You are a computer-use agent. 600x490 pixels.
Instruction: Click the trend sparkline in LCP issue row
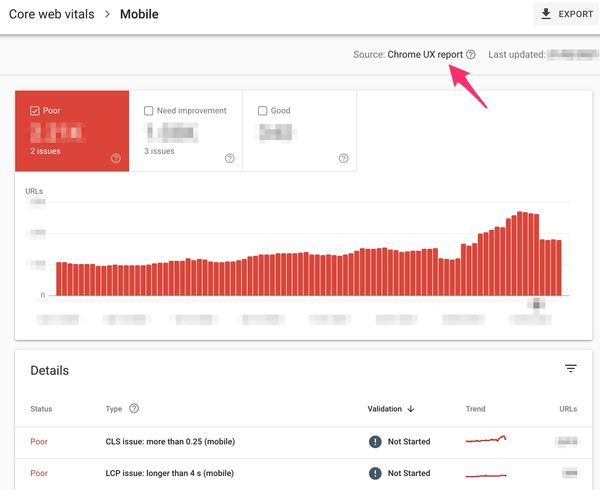(x=486, y=476)
